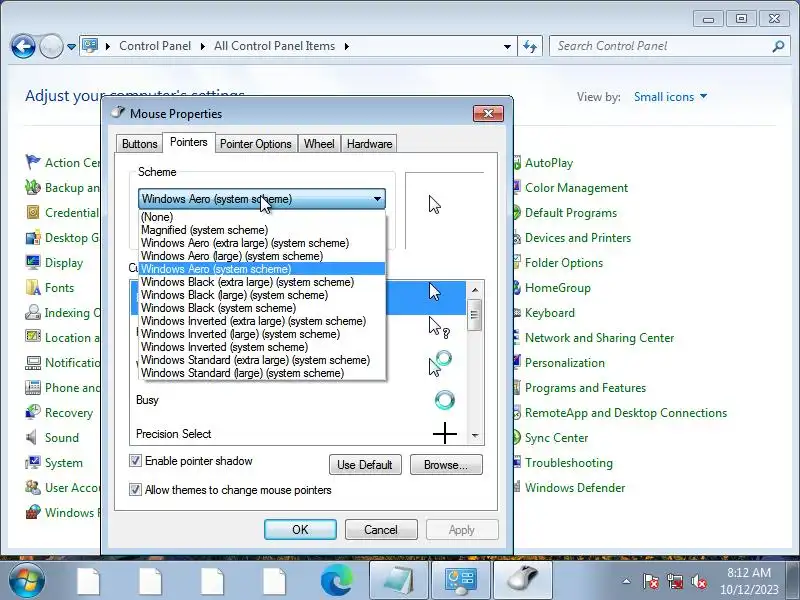Open the address bar history dropdown
The width and height of the screenshot is (800, 600).
(507, 46)
